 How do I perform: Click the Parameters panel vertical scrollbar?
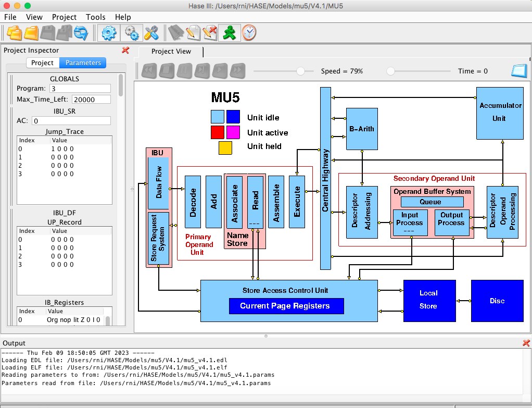(121, 85)
